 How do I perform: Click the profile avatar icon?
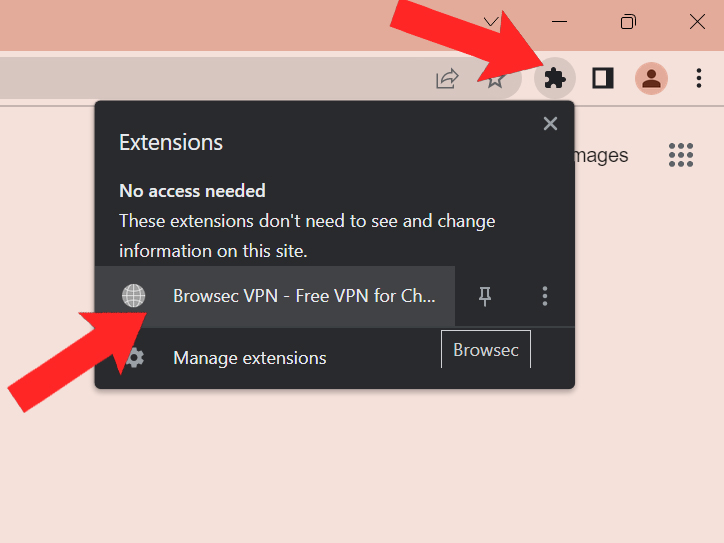(651, 78)
